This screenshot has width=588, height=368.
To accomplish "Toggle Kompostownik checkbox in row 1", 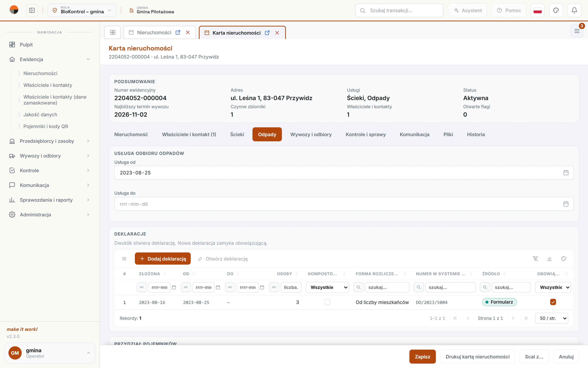I will pos(327,302).
